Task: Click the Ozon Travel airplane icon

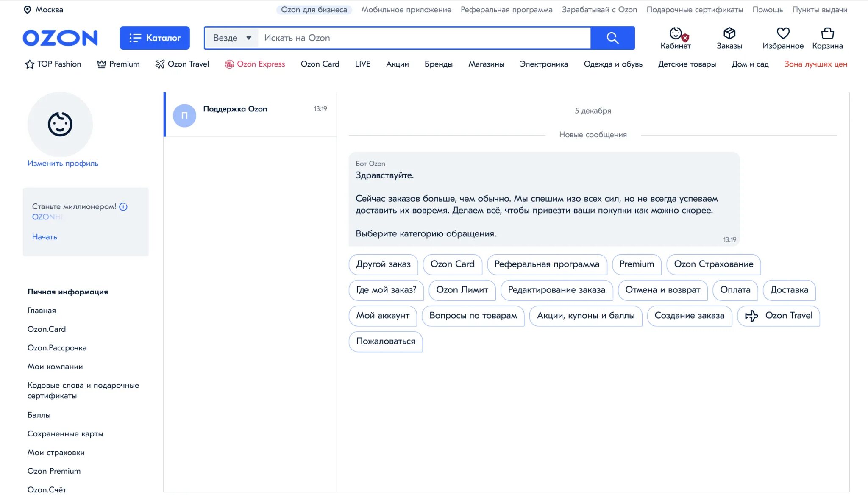Action: 752,315
